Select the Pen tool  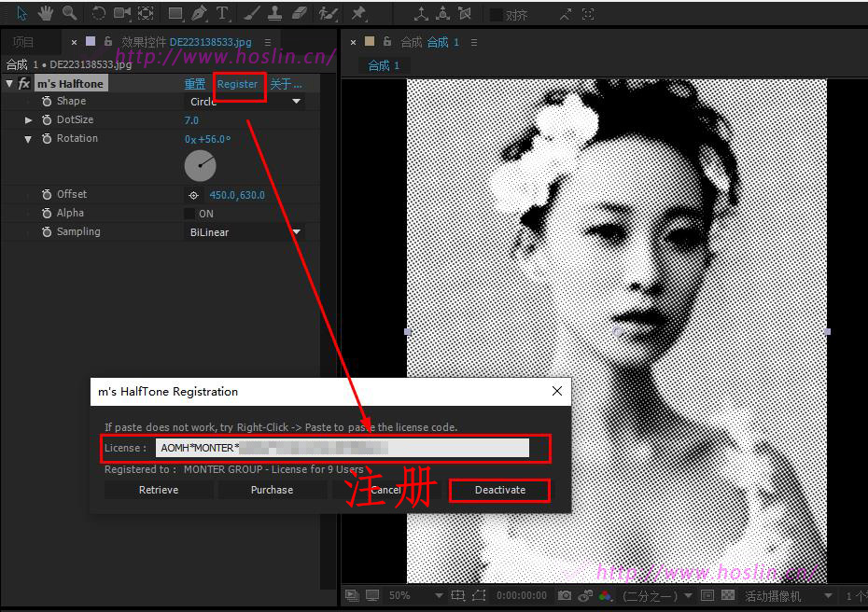[x=199, y=13]
